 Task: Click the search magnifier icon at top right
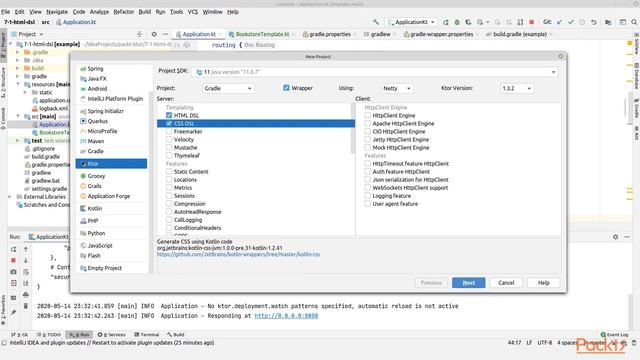[x=634, y=22]
